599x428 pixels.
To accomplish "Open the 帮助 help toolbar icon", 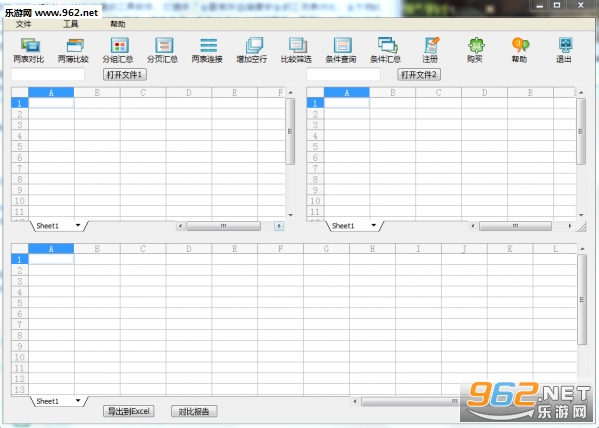I will coord(520,50).
